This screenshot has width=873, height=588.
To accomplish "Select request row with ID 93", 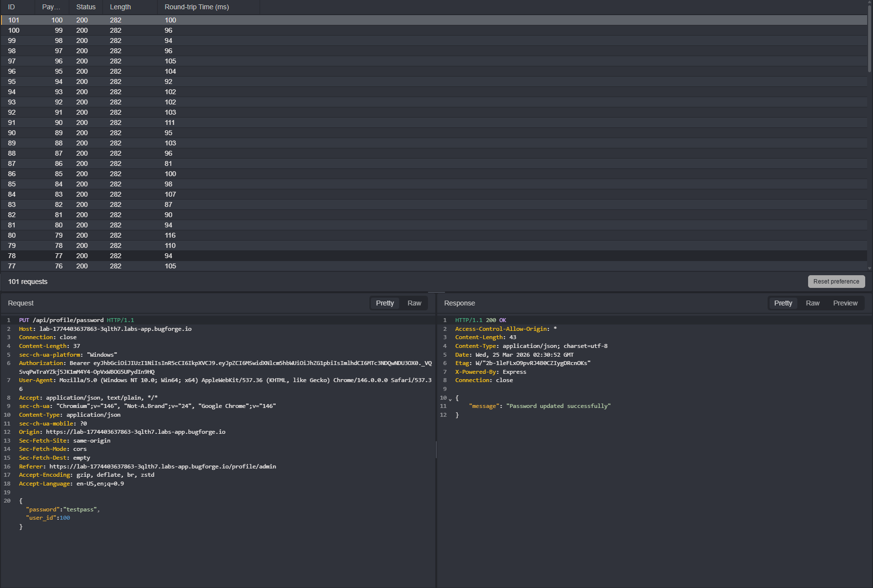I will coord(434,102).
